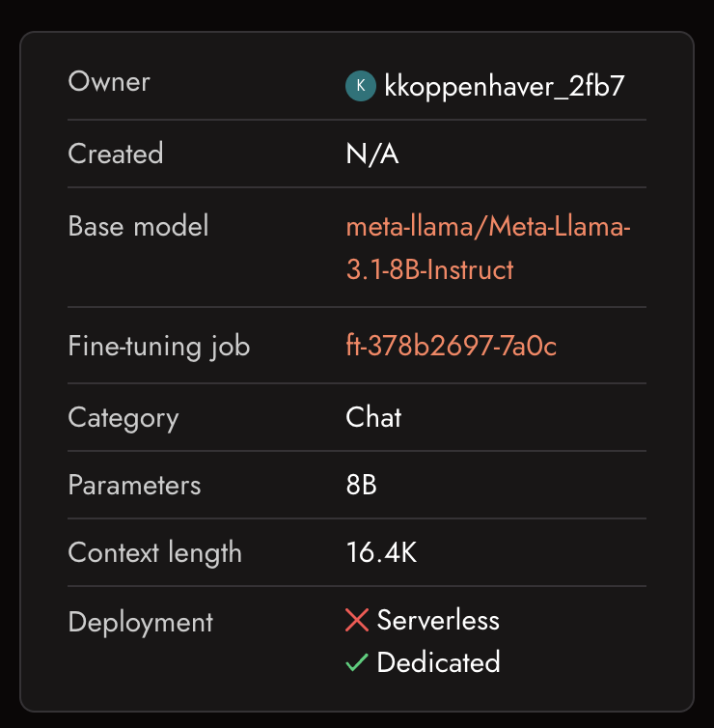
Task: Click the Created field label
Action: pos(116,154)
